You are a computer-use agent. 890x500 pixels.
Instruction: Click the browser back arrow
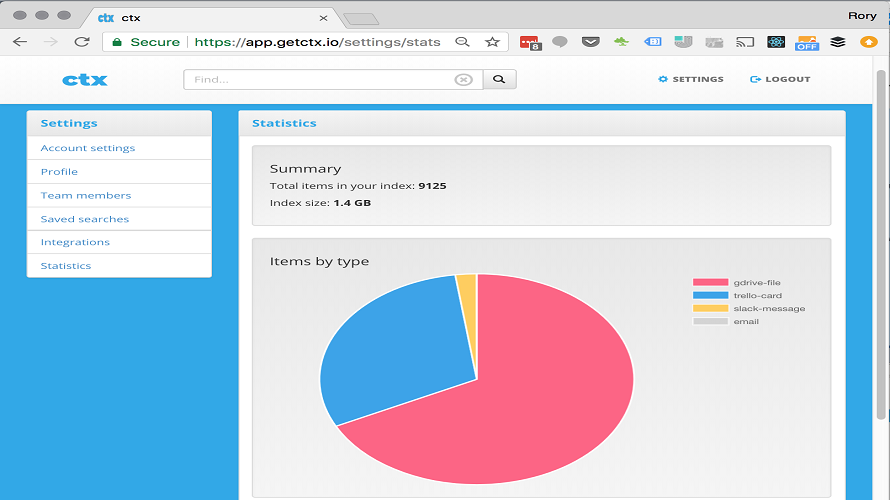coord(20,41)
